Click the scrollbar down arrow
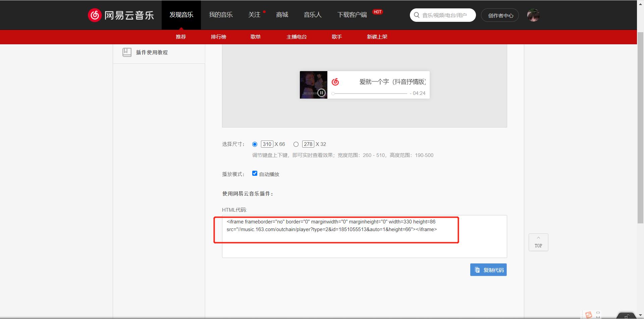644x319 pixels. (640, 316)
